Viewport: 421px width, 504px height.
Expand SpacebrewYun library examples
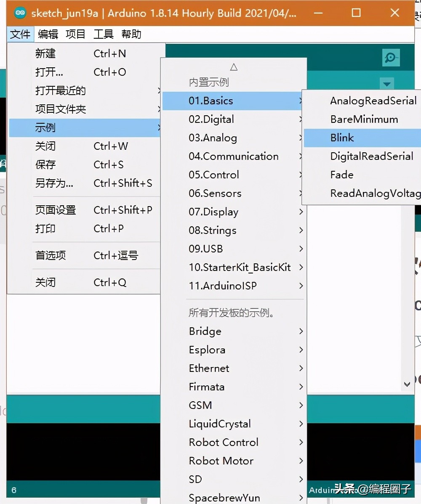(234, 496)
